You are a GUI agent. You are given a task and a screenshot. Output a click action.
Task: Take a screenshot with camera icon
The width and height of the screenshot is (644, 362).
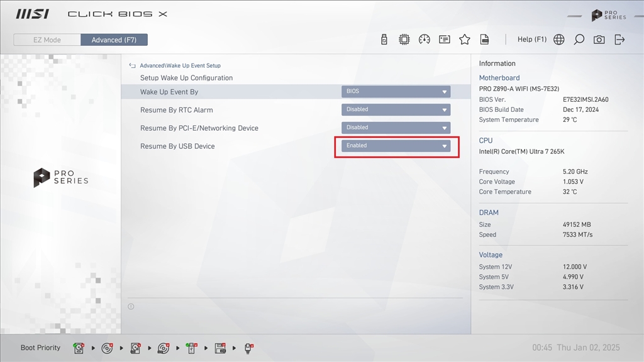click(599, 40)
